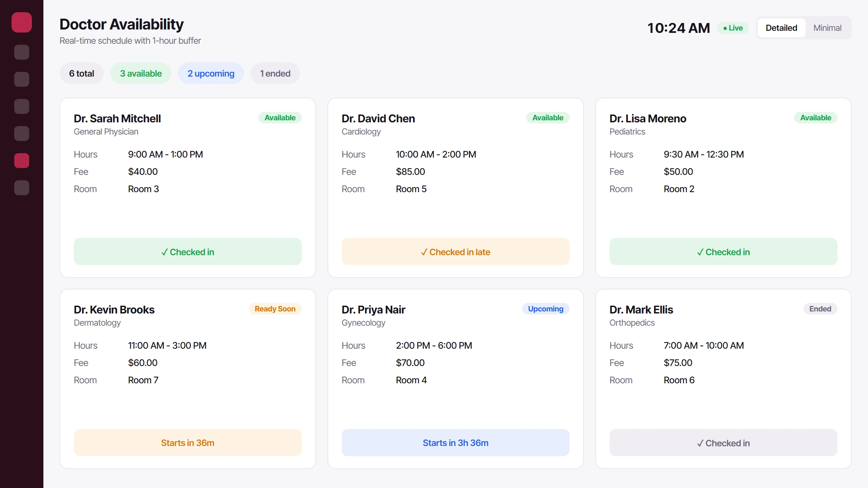Filter by 1 ended
Image resolution: width=868 pixels, height=488 pixels.
[275, 73]
